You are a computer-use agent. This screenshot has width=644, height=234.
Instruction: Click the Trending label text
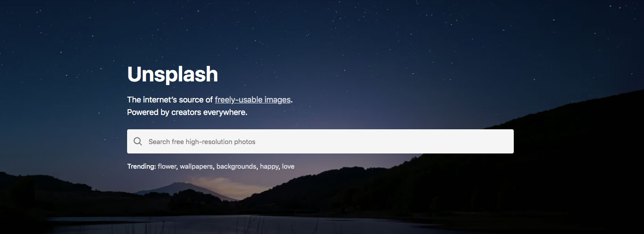tap(141, 166)
